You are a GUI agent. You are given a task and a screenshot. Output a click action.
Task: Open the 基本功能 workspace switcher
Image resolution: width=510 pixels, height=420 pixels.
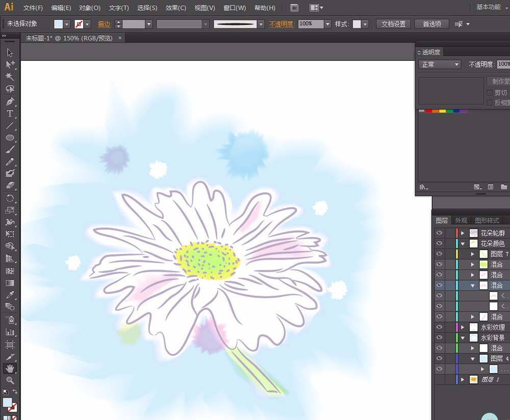tap(491, 7)
